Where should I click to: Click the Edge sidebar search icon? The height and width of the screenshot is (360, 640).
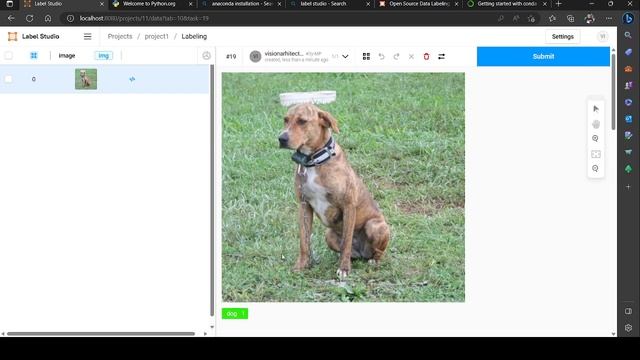tap(628, 36)
